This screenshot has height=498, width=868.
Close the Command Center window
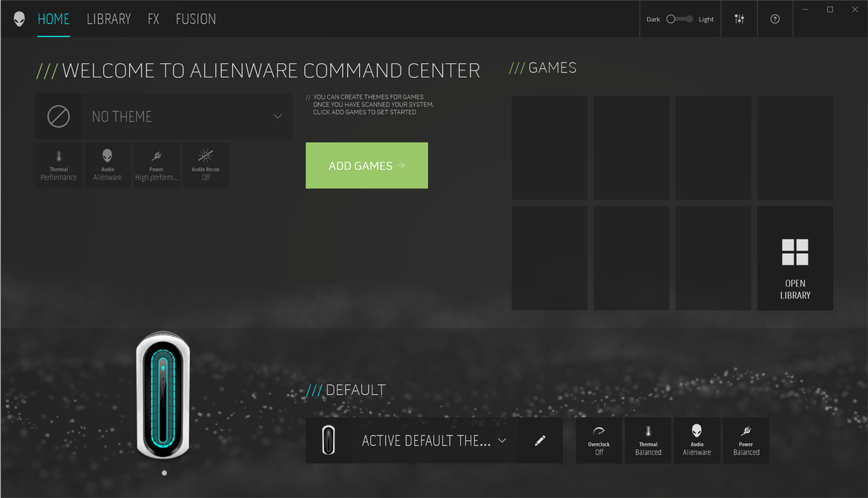[855, 10]
